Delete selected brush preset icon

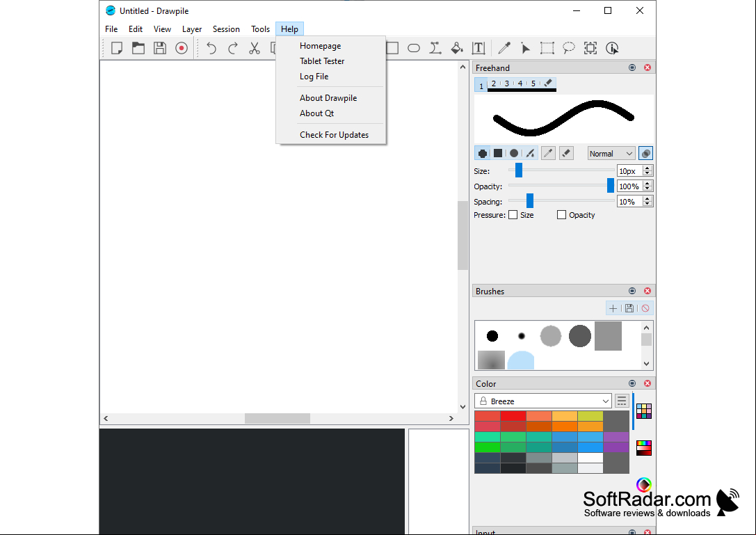point(645,308)
